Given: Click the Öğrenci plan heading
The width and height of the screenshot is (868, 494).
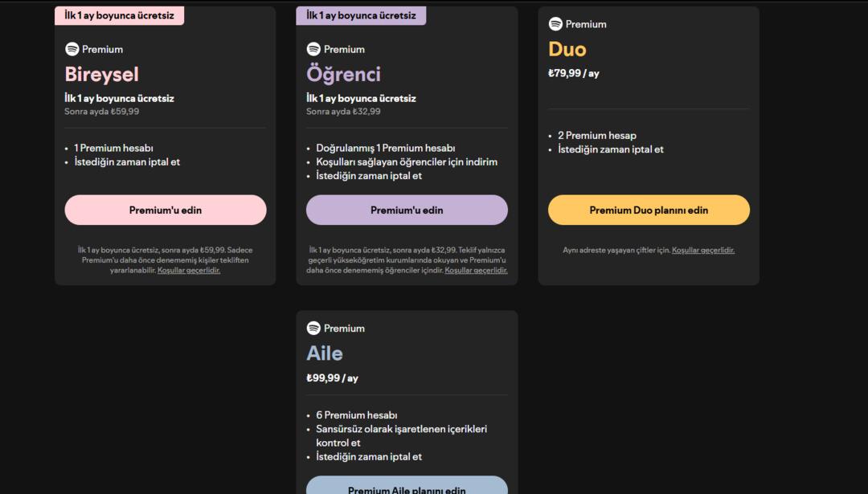Looking at the screenshot, I should pyautogui.click(x=343, y=74).
